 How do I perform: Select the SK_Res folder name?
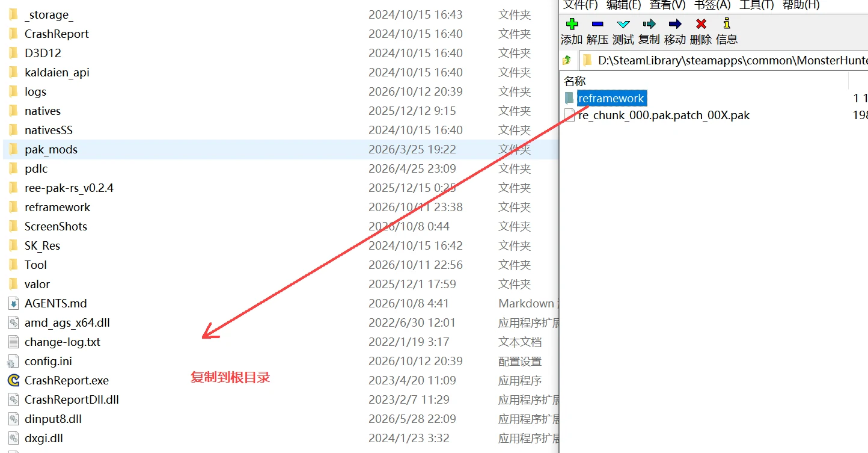[x=43, y=245]
